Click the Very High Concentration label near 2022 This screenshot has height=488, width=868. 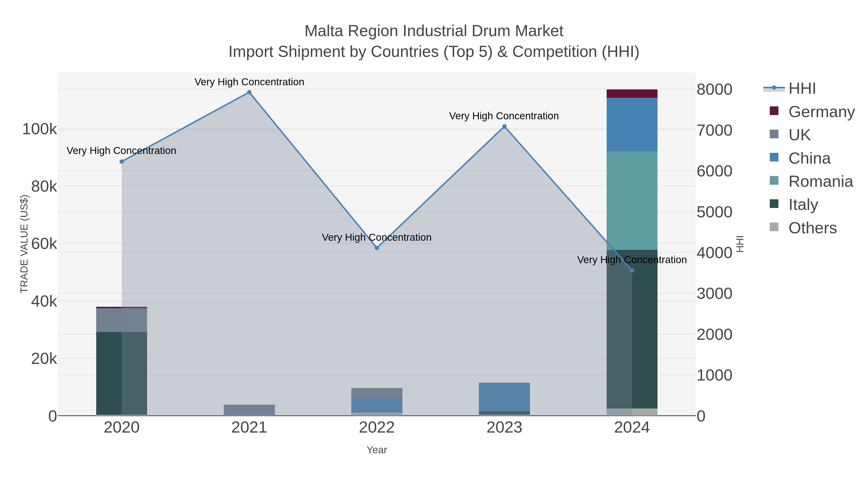[377, 237]
